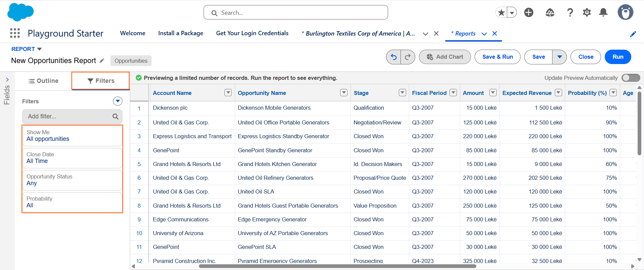Screen dimensions: 644x270
Task: Open the Save options dropdown arrow
Action: pyautogui.click(x=559, y=57)
